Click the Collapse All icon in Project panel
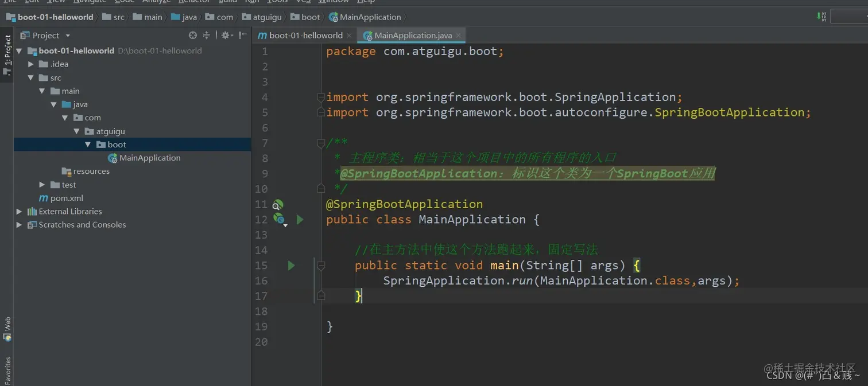This screenshot has width=868, height=386. pos(206,35)
